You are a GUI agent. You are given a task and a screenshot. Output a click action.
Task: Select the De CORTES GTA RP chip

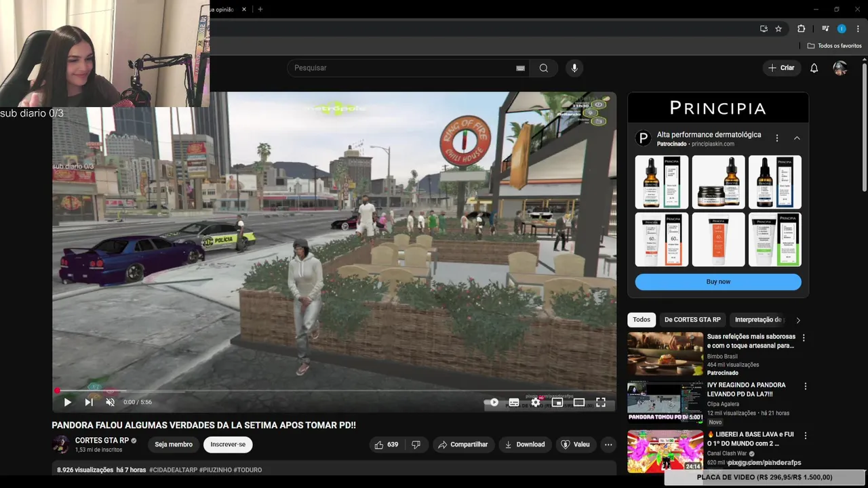[x=692, y=320]
